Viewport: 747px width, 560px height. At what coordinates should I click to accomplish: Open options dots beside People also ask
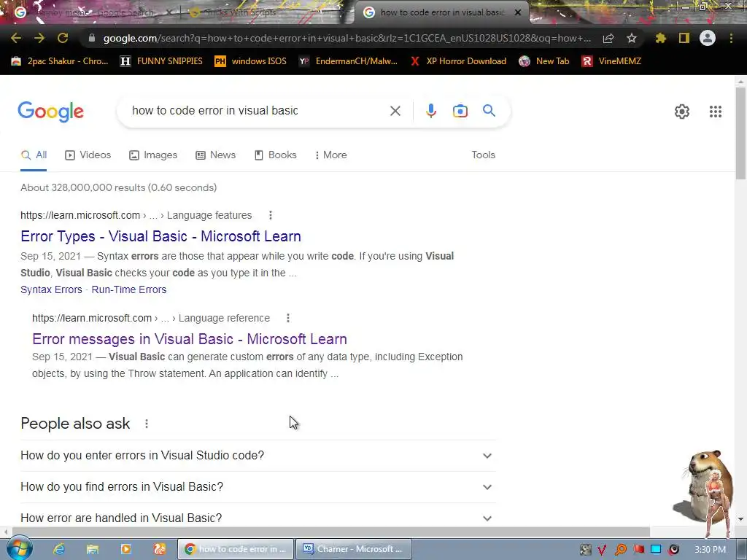(147, 424)
